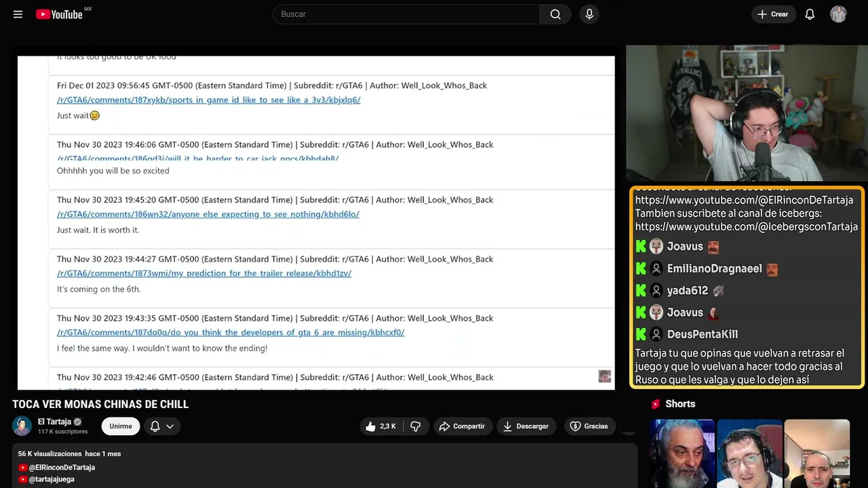Image resolution: width=868 pixels, height=488 pixels.
Task: Click the 'do_you_think_the_developers_of_gta_6' link in the video
Action: click(x=231, y=332)
